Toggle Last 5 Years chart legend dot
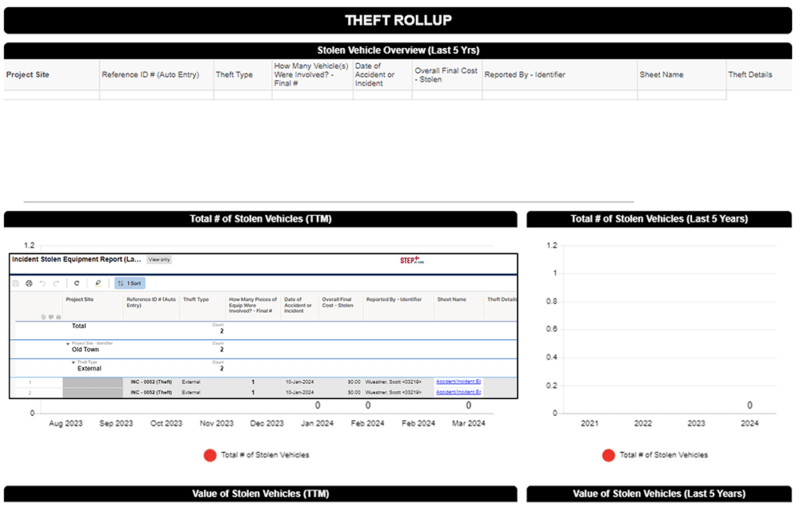Screen dimensions: 800x520 608,455
